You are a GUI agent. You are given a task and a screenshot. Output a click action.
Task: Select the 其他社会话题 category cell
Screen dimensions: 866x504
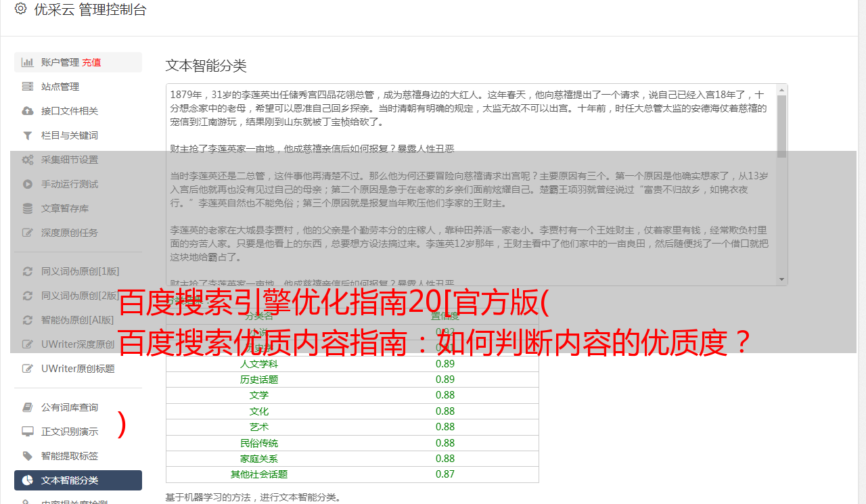click(259, 474)
